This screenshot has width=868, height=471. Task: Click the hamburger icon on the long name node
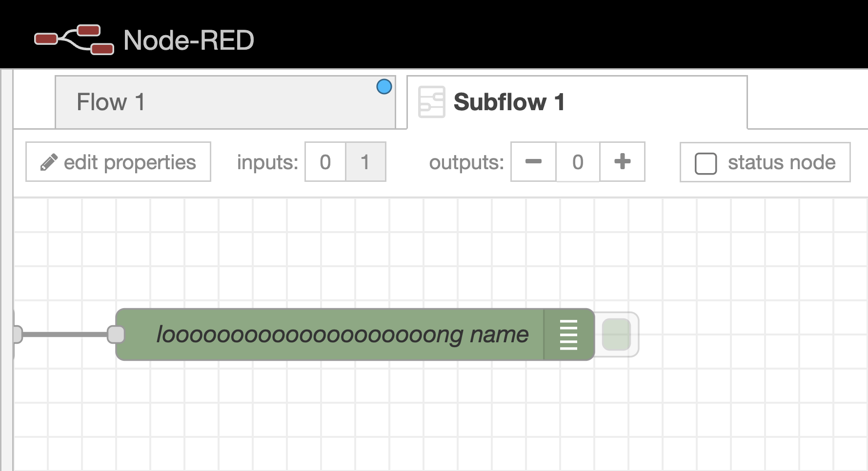[x=567, y=334]
